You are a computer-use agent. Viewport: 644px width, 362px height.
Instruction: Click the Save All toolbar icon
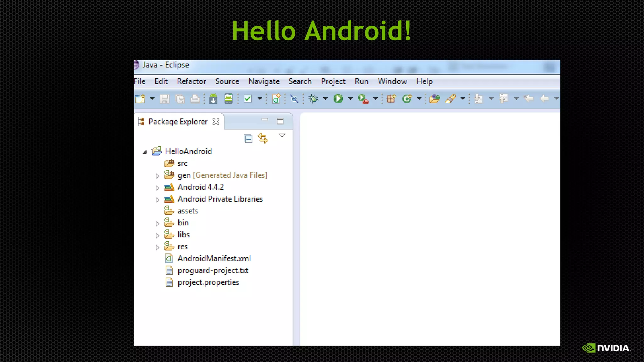(x=180, y=99)
